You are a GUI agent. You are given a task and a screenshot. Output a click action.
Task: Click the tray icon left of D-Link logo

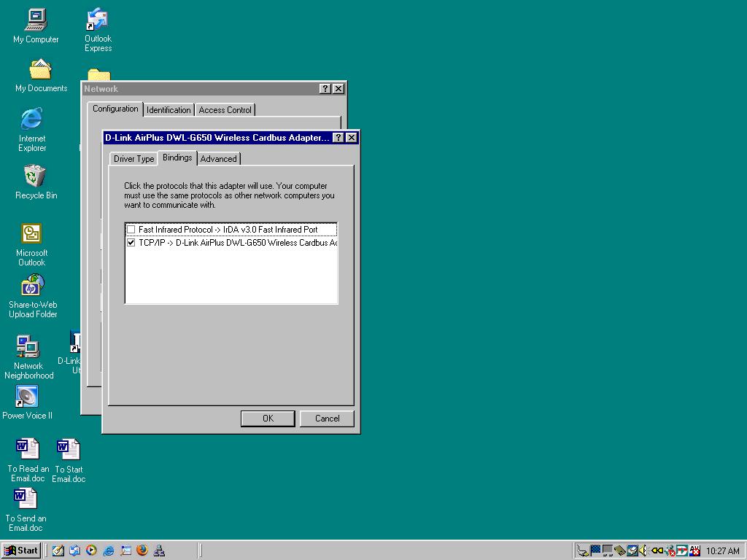(x=670, y=551)
